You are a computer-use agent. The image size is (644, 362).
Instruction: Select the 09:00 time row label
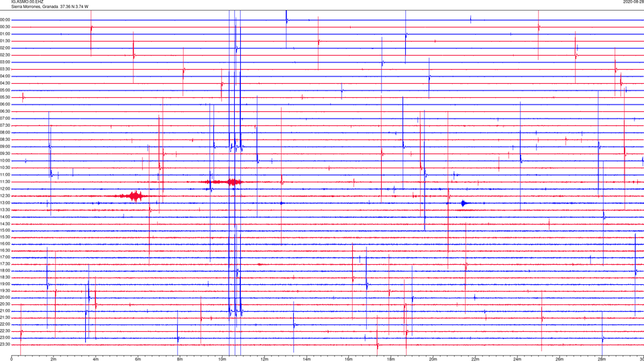point(5,147)
